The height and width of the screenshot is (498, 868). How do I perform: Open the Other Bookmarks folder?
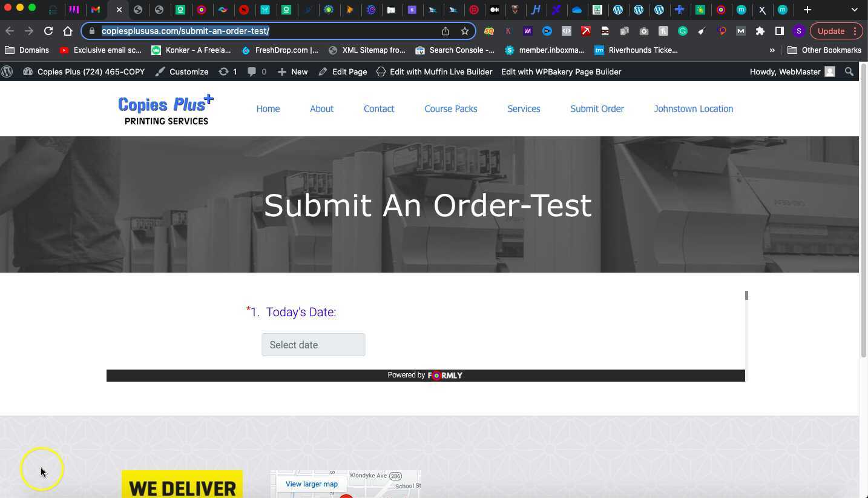click(824, 50)
